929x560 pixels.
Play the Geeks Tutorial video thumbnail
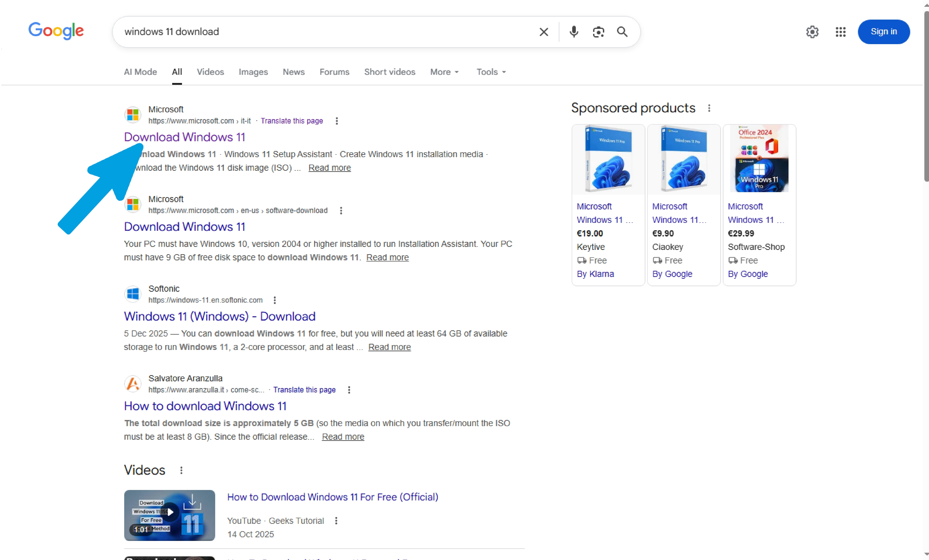coord(169,515)
